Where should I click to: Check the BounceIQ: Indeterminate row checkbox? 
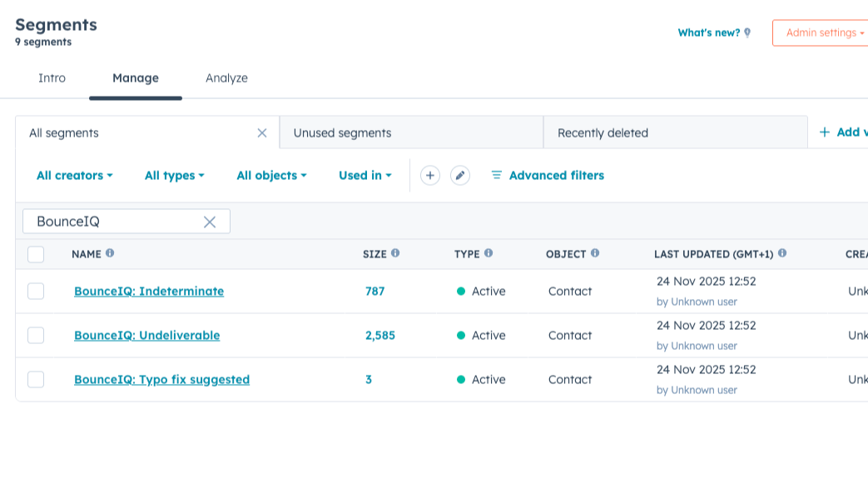(x=36, y=291)
